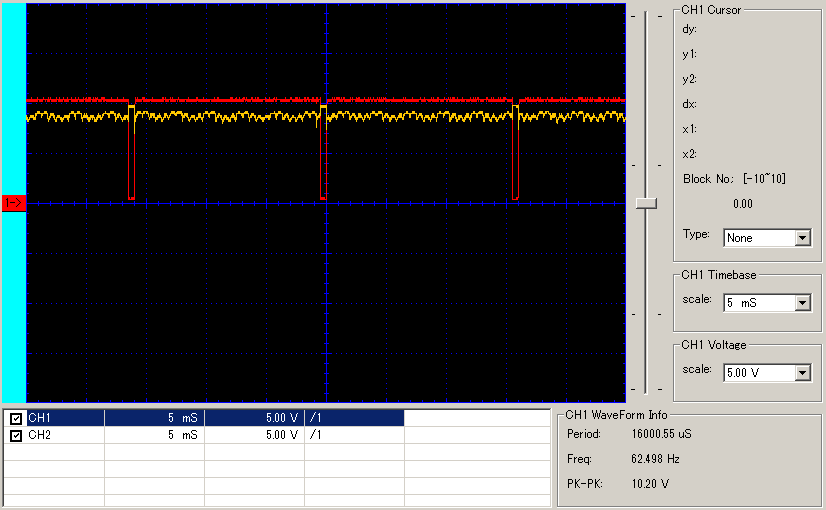Viewport: 826px width, 510px height.
Task: Click the CH2 probe /1 cell
Action: click(x=355, y=435)
